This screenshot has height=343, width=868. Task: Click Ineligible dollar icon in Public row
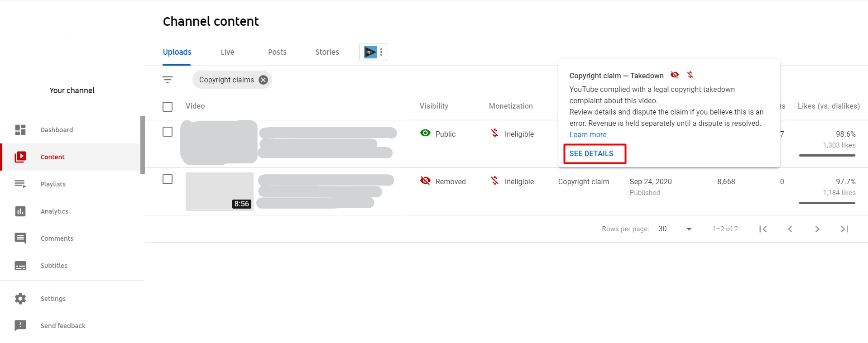[x=495, y=133]
